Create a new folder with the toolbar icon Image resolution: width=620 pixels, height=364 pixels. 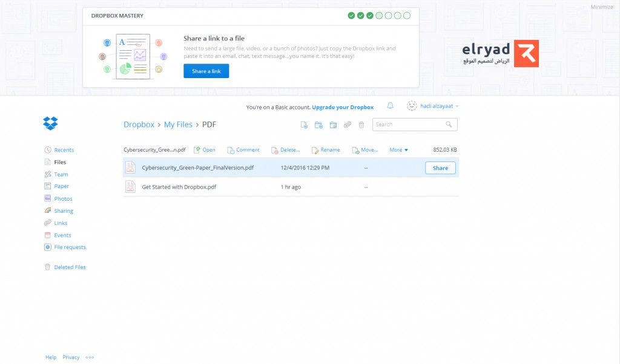318,125
